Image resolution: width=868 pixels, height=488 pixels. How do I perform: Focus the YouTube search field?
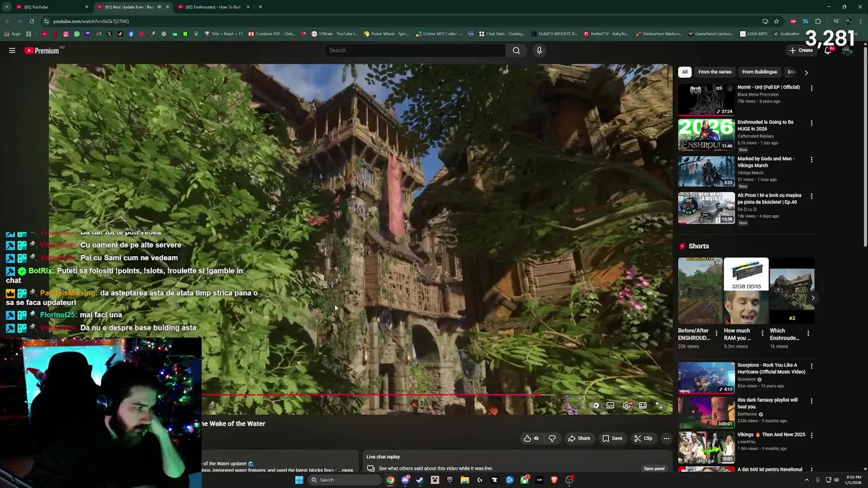pyautogui.click(x=415, y=50)
